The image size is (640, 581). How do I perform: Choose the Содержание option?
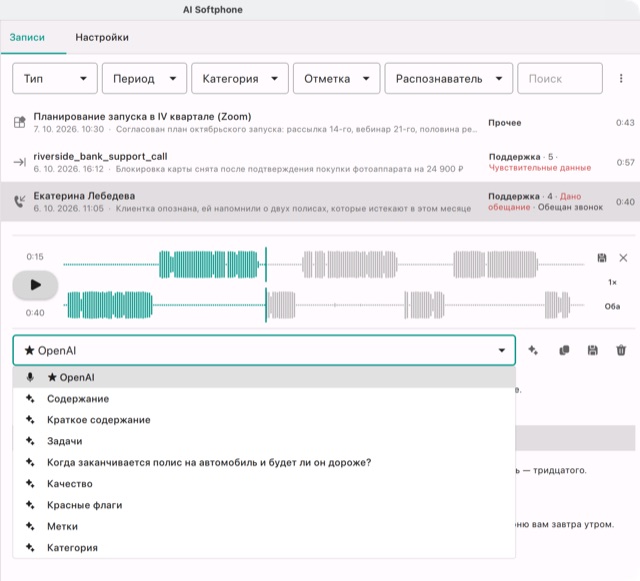264,398
